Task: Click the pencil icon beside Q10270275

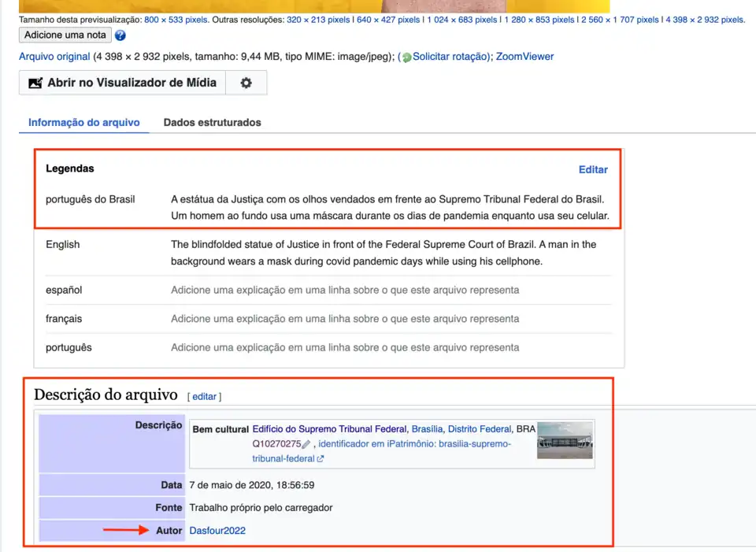Action: [306, 444]
